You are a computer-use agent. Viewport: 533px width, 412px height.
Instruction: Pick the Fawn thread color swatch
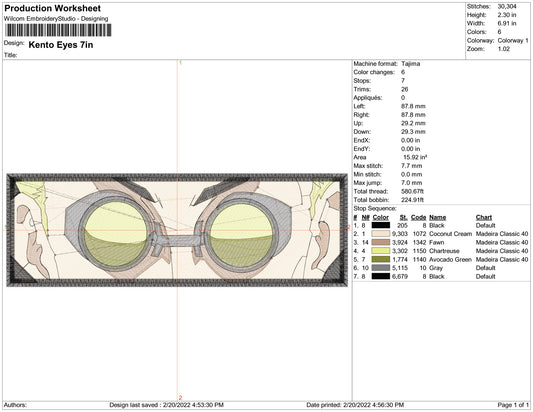click(x=380, y=242)
